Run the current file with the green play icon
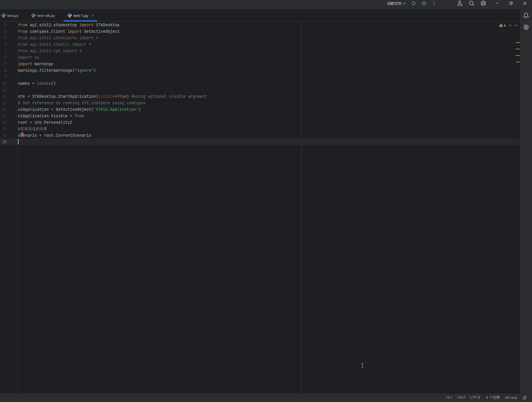The height and width of the screenshot is (402, 532). click(x=414, y=4)
